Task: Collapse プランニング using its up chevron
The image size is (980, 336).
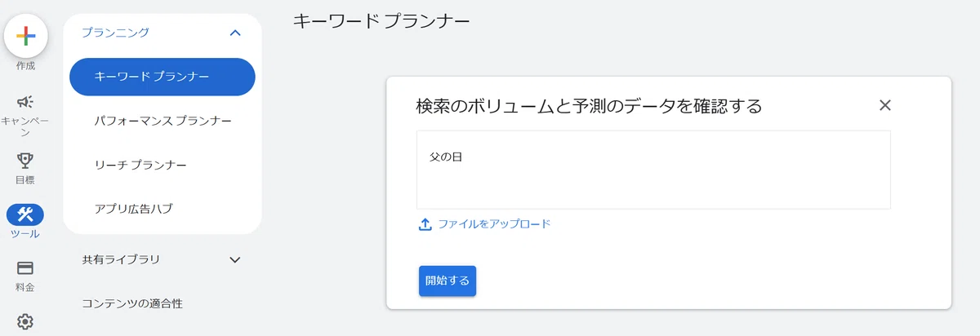Action: 235,33
